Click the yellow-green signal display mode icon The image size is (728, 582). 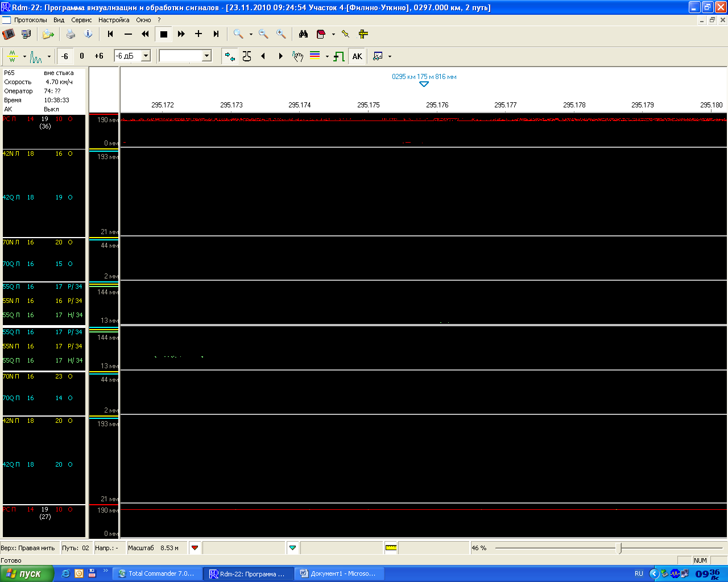(x=12, y=56)
